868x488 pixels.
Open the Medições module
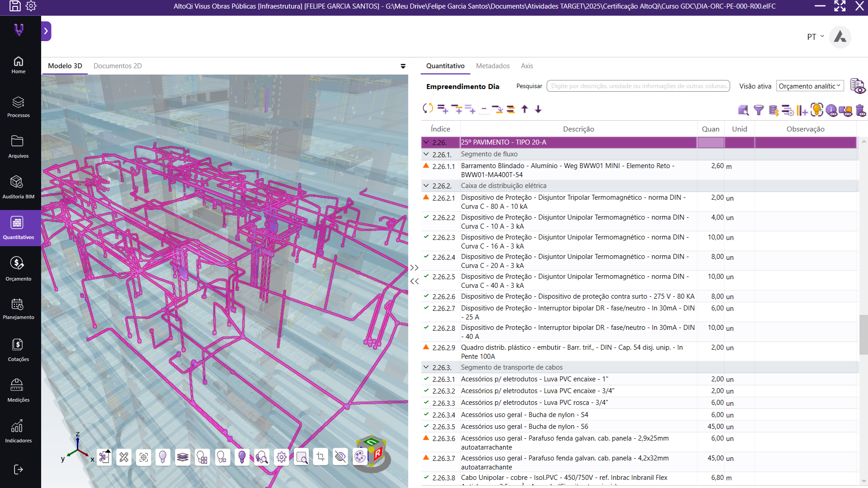[x=18, y=391]
